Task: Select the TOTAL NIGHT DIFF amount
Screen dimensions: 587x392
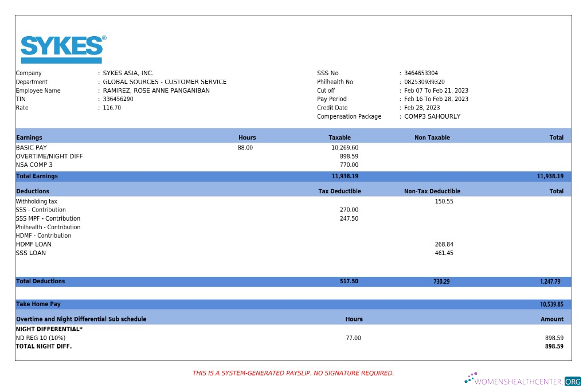Action: [x=554, y=346]
